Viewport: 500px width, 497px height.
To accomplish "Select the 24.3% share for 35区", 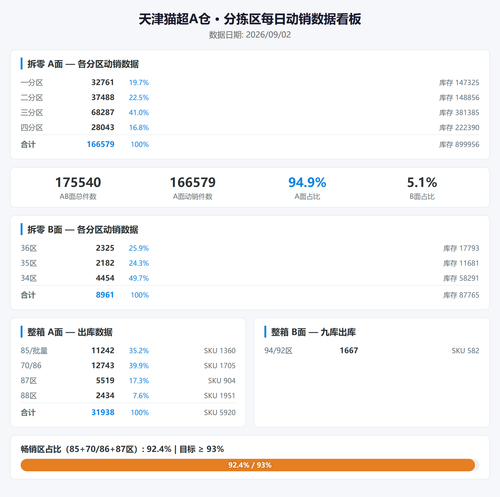I will (139, 263).
